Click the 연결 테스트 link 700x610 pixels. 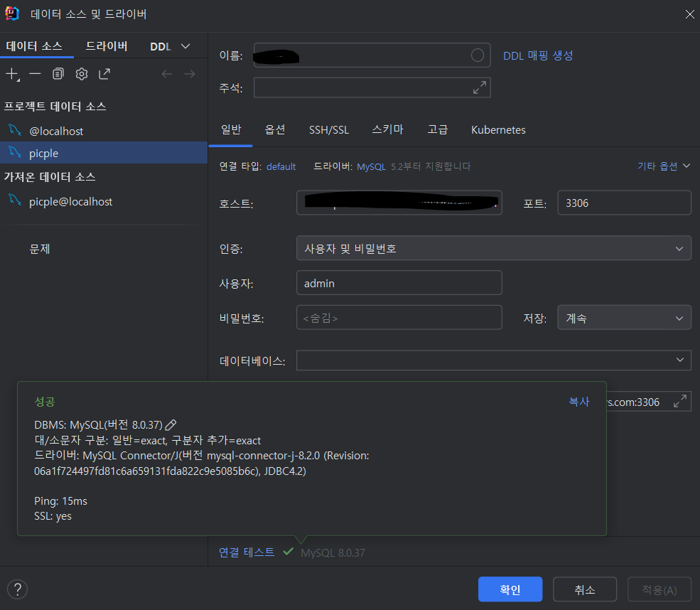[x=247, y=552]
